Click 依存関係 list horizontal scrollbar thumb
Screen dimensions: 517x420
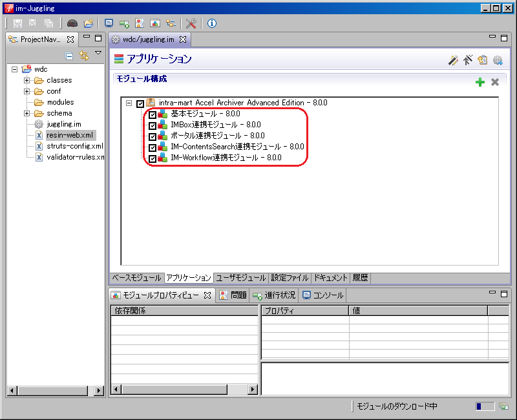point(174,390)
